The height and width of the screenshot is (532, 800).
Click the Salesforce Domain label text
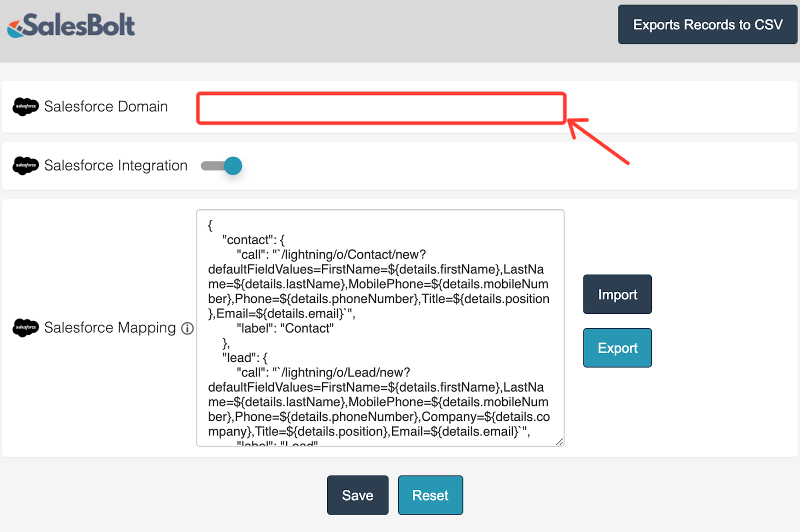[106, 106]
